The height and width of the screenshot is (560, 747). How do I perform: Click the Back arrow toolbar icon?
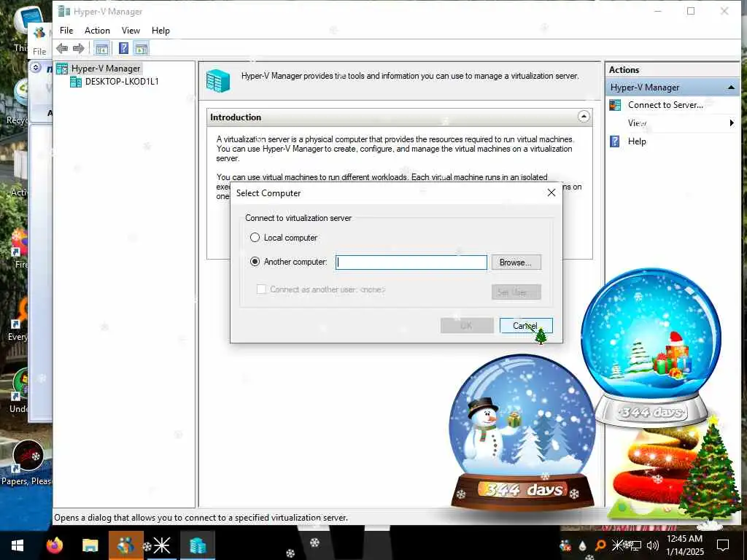[62, 48]
